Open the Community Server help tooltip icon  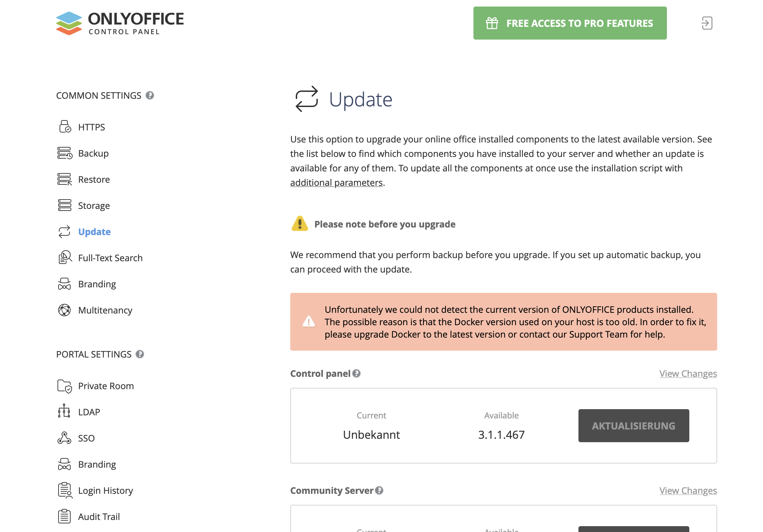[379, 490]
